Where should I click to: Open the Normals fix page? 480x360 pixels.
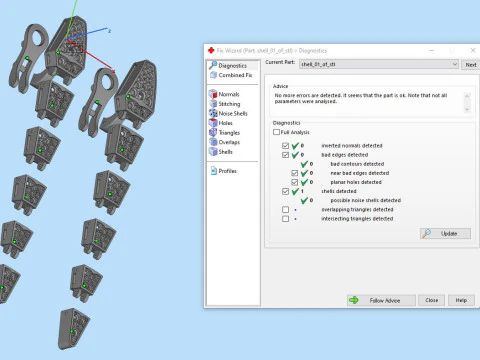click(x=229, y=94)
